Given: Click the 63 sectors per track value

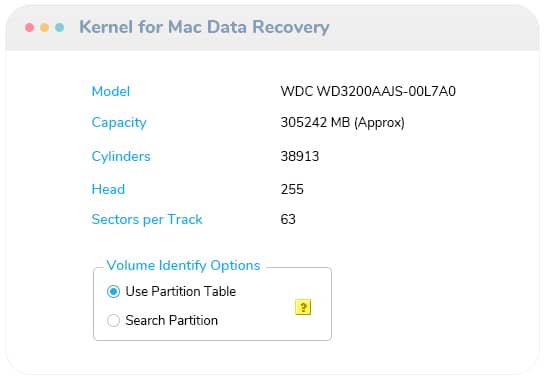Looking at the screenshot, I should pos(288,219).
